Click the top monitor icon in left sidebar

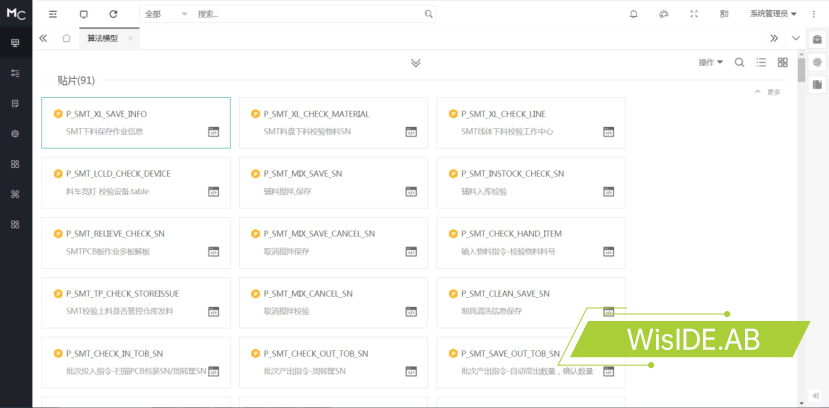(15, 44)
